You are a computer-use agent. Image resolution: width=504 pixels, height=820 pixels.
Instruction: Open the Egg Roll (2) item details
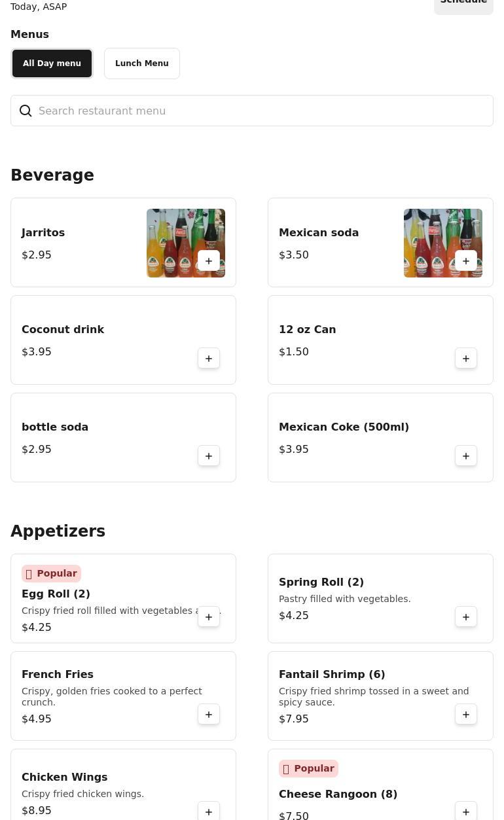56,594
